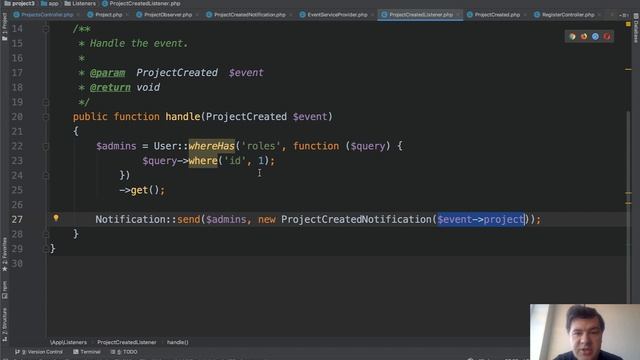Image resolution: width=640 pixels, height=360 pixels.
Task: Click Listeners folder in navigation breadcrumb
Action: click(x=80, y=4)
